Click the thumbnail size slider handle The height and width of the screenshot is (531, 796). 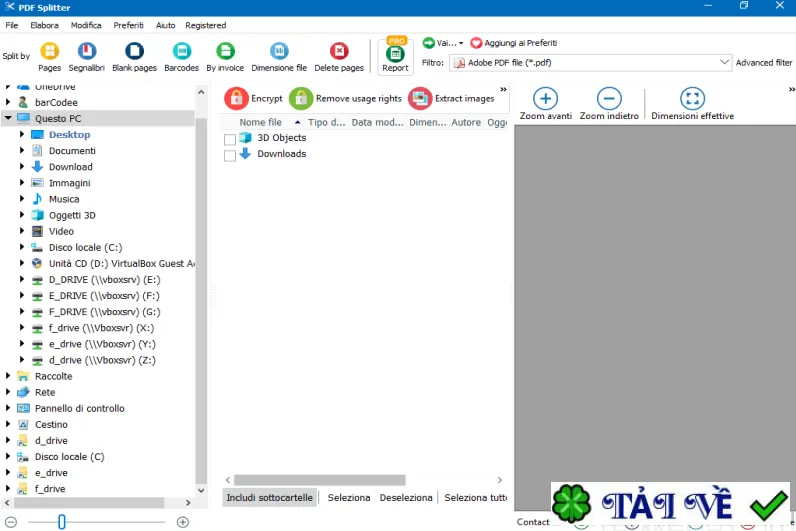pyautogui.click(x=61, y=522)
